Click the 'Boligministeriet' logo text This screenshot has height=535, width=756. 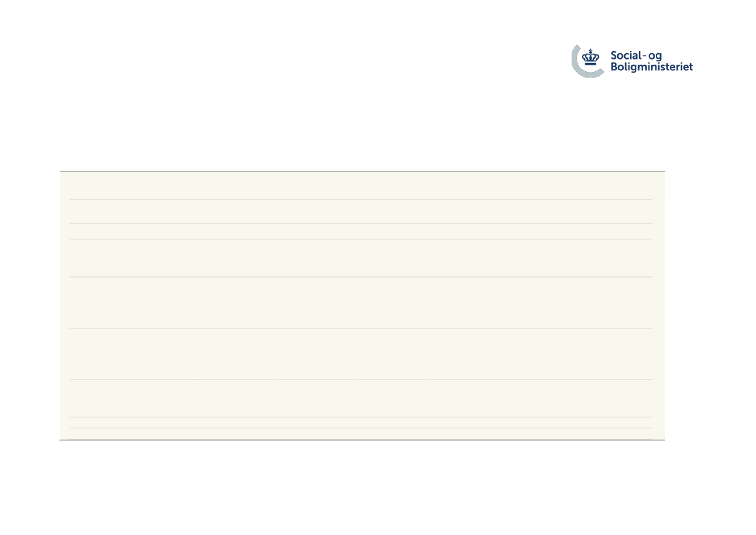pos(651,67)
